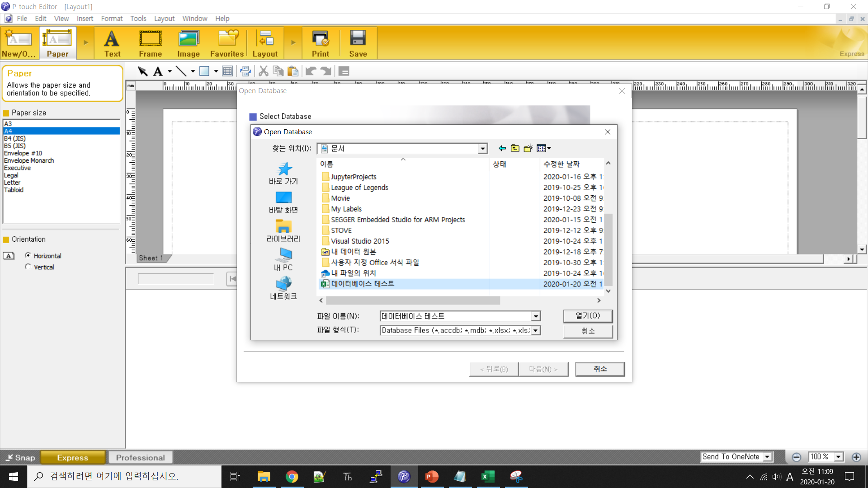Click the Print icon

pos(320,43)
